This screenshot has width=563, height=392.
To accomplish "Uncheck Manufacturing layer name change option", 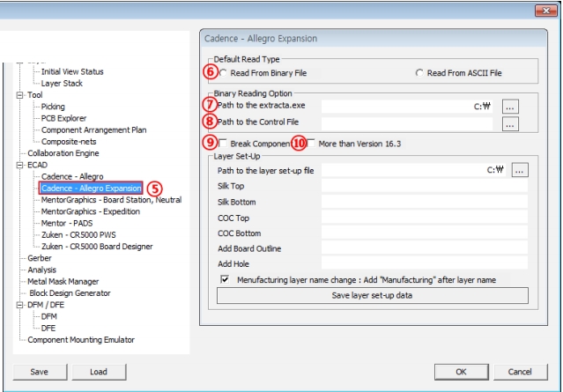I will point(226,279).
